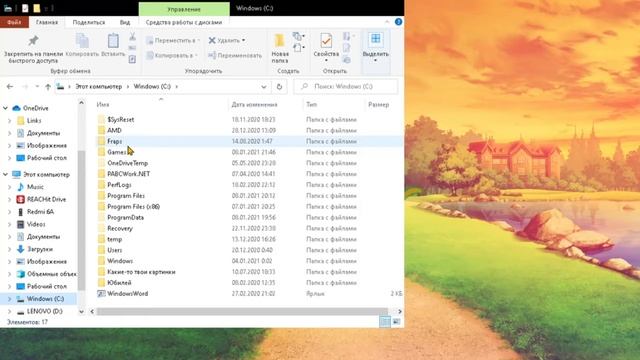The image size is (640, 360).
Task: Expand the Links tree node
Action: coord(9,121)
